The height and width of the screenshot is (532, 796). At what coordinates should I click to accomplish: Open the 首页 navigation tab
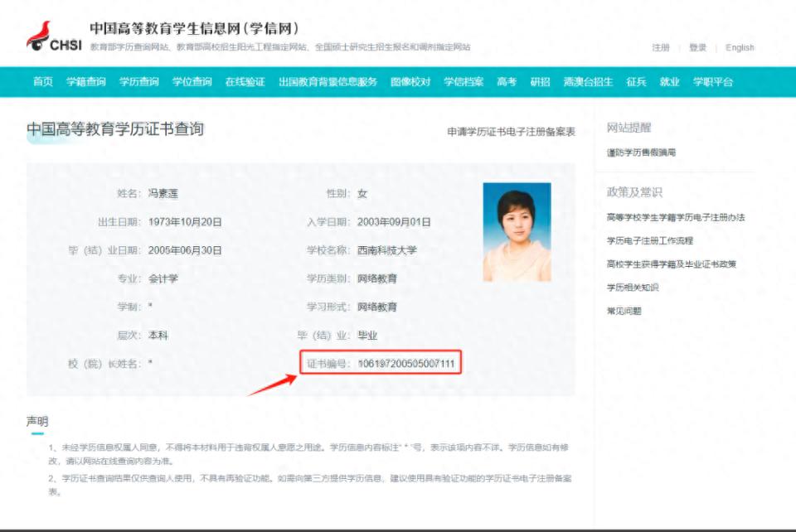click(43, 82)
